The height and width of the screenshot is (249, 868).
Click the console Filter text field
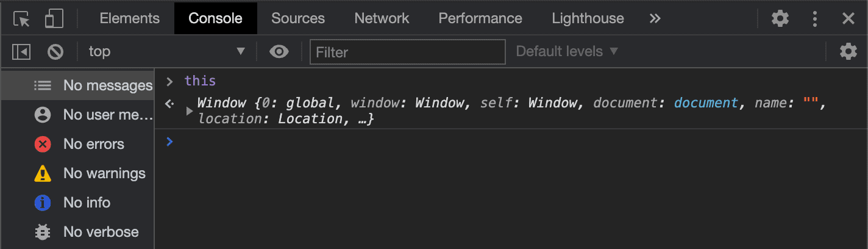tap(407, 52)
